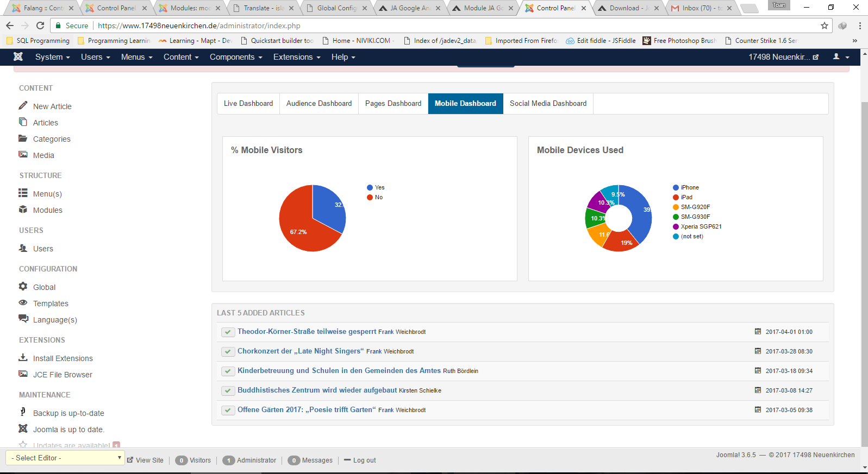Open the Edit fiddle - JSFiddle bookmark

(x=601, y=41)
